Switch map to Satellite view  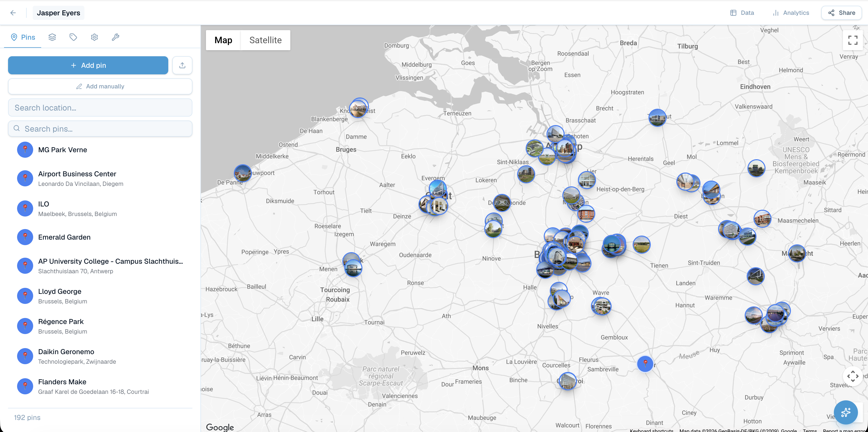click(x=265, y=40)
